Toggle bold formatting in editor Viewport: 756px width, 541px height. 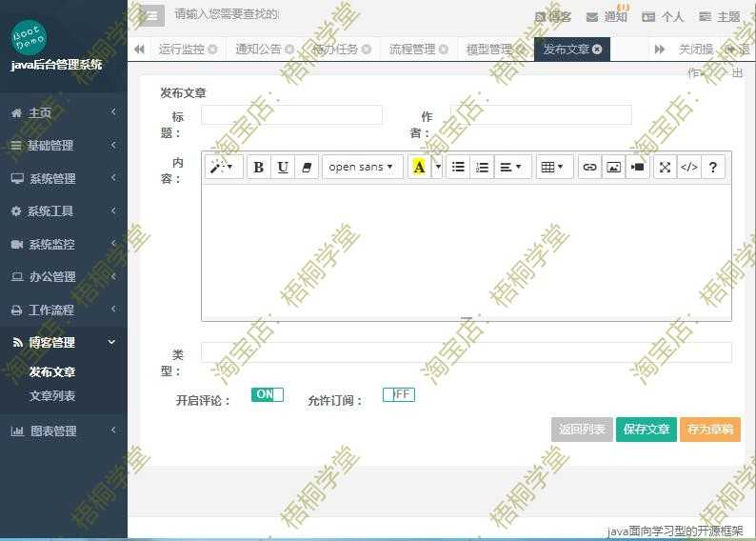click(x=258, y=168)
